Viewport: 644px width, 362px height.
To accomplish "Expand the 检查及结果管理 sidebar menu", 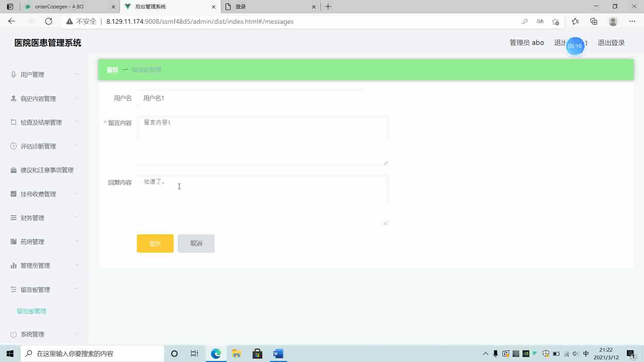I will [41, 122].
